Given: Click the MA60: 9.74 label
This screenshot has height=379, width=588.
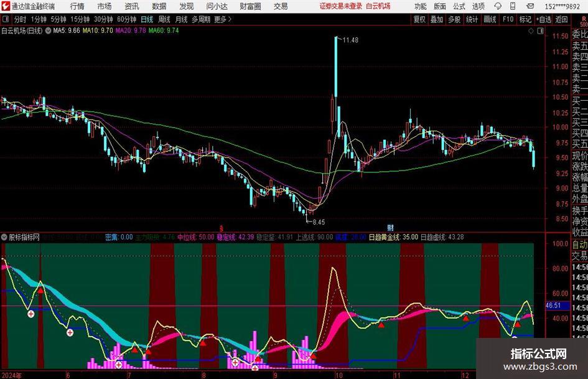Looking at the screenshot, I should coord(164,30).
